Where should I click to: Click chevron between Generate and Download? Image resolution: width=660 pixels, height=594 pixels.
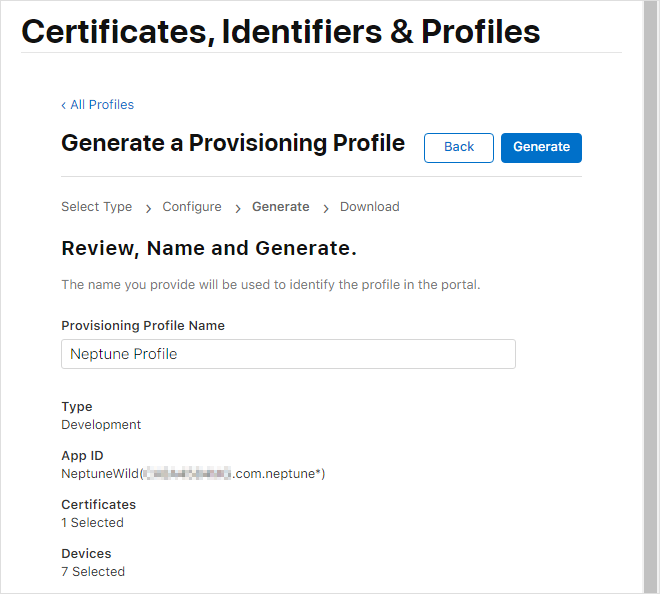click(x=325, y=208)
